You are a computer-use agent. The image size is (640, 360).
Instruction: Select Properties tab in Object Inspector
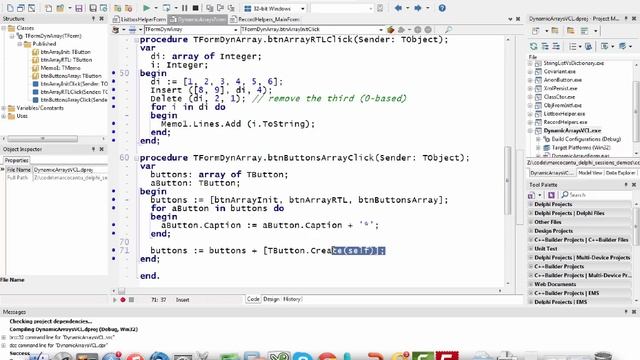click(17, 160)
